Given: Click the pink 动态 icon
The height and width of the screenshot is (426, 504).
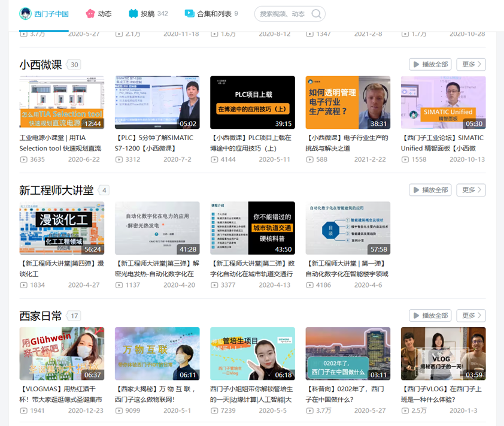Looking at the screenshot, I should [90, 14].
